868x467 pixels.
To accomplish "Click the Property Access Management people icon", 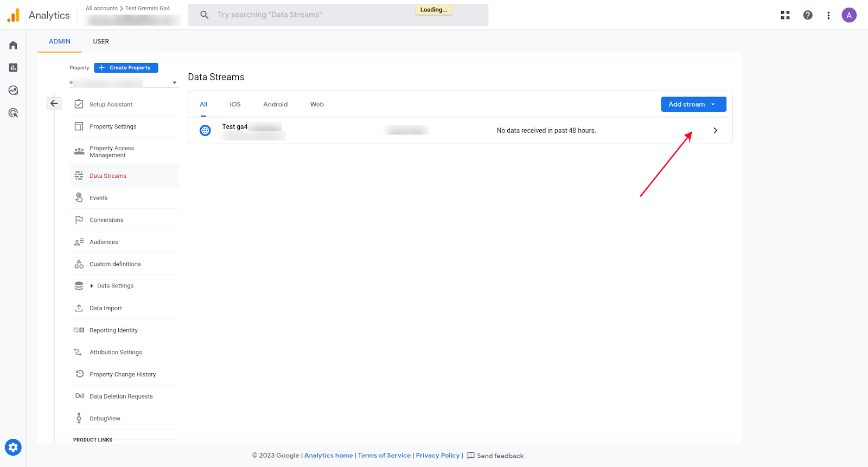I will pos(79,151).
